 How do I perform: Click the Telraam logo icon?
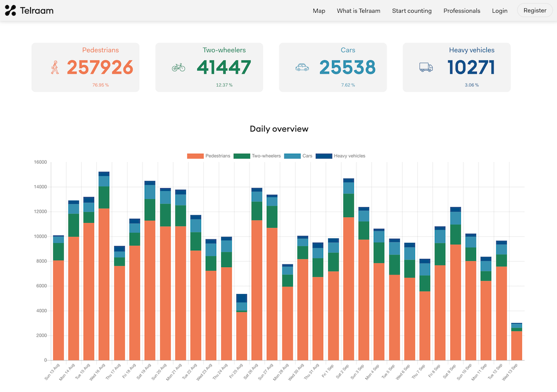pos(10,10)
